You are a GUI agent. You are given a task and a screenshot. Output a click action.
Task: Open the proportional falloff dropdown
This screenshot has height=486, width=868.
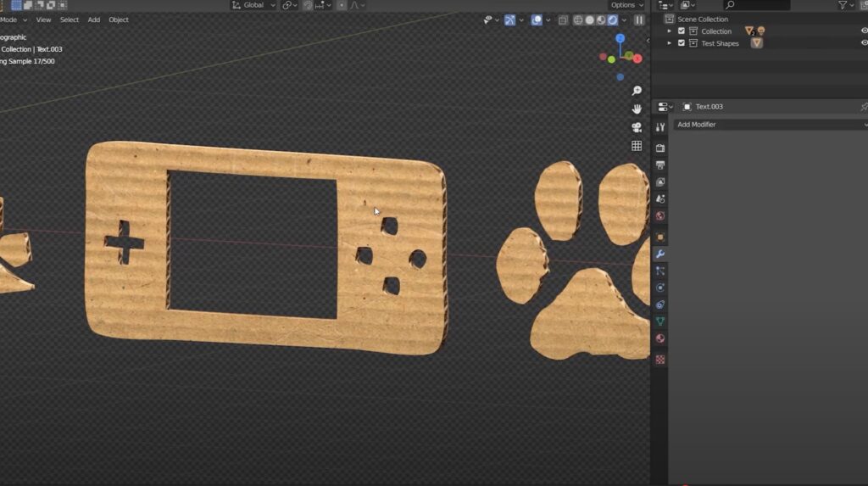(358, 5)
